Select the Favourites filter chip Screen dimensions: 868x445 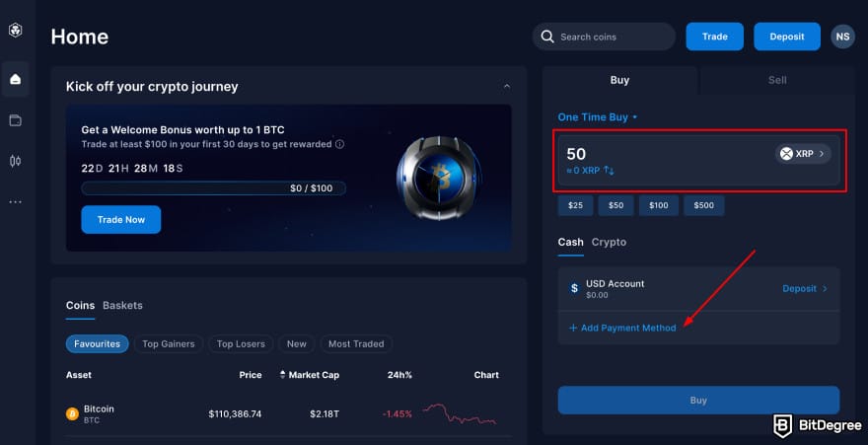97,343
